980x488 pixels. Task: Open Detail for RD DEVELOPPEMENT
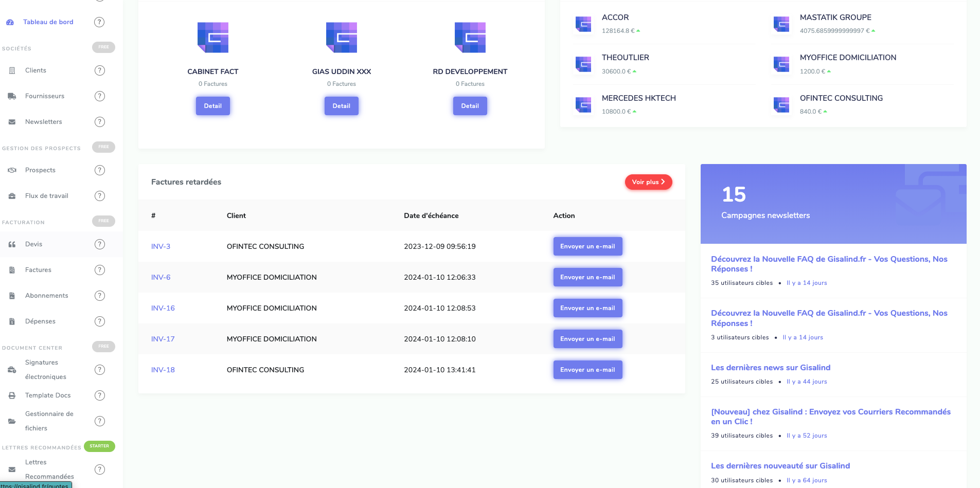(470, 106)
